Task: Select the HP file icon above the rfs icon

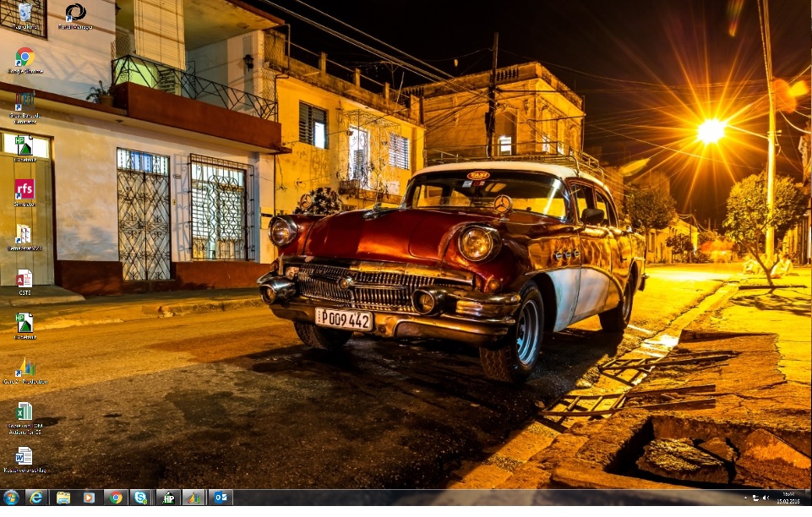Action: click(x=25, y=149)
